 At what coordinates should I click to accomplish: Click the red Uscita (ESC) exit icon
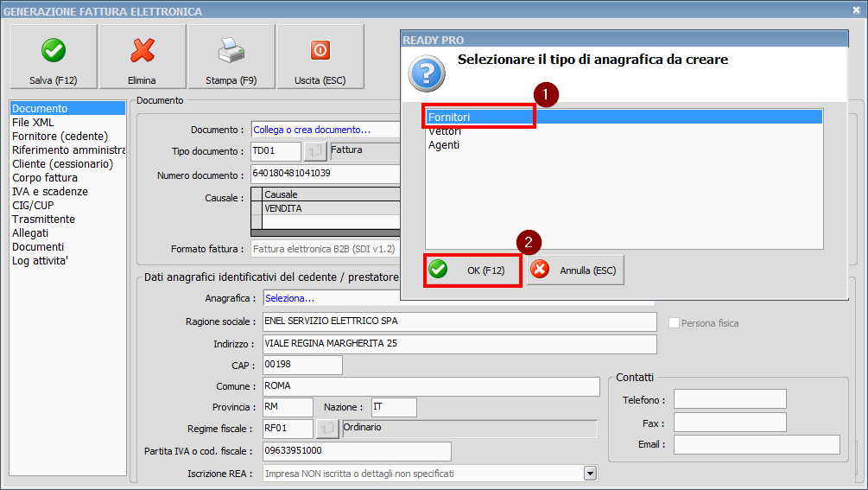pos(320,52)
